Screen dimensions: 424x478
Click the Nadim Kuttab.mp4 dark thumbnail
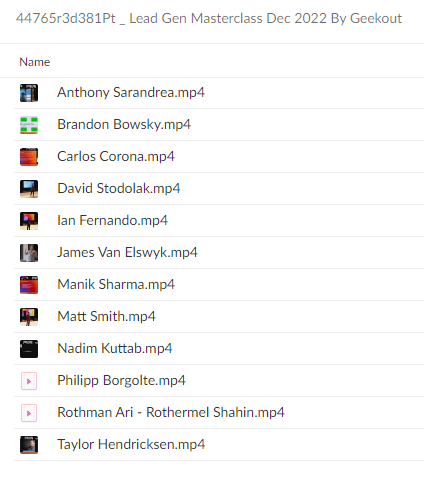29,349
